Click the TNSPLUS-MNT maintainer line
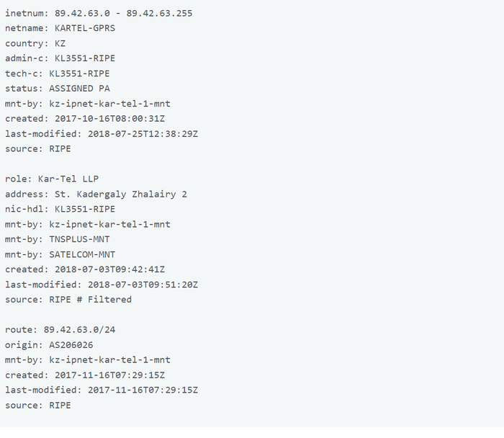Image resolution: width=504 pixels, height=438 pixels. tap(58, 239)
